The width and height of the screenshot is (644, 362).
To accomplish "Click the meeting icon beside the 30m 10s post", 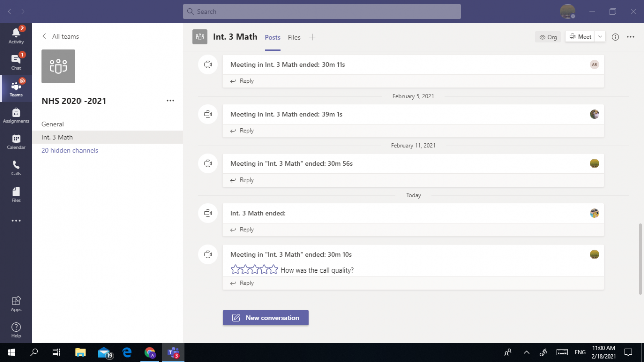I will 208,254.
